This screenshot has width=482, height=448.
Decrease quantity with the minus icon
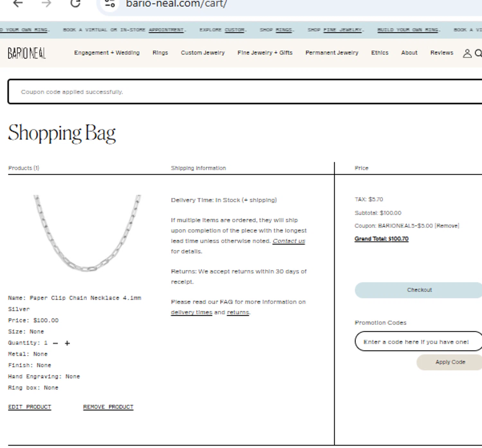(55, 343)
